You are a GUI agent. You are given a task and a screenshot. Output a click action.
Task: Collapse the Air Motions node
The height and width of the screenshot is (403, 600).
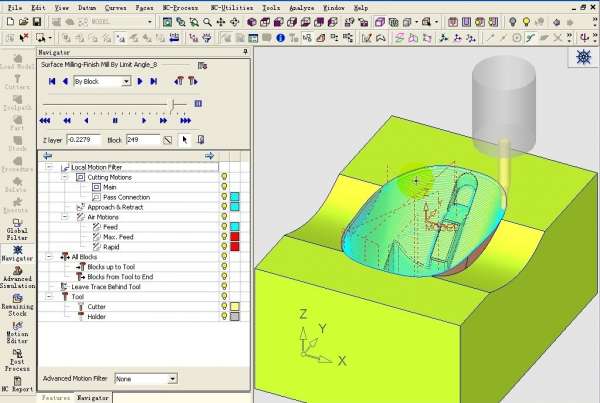click(65, 217)
